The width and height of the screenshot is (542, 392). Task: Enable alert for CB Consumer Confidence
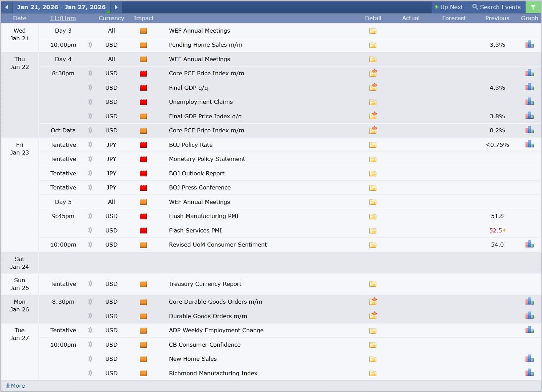(90, 344)
